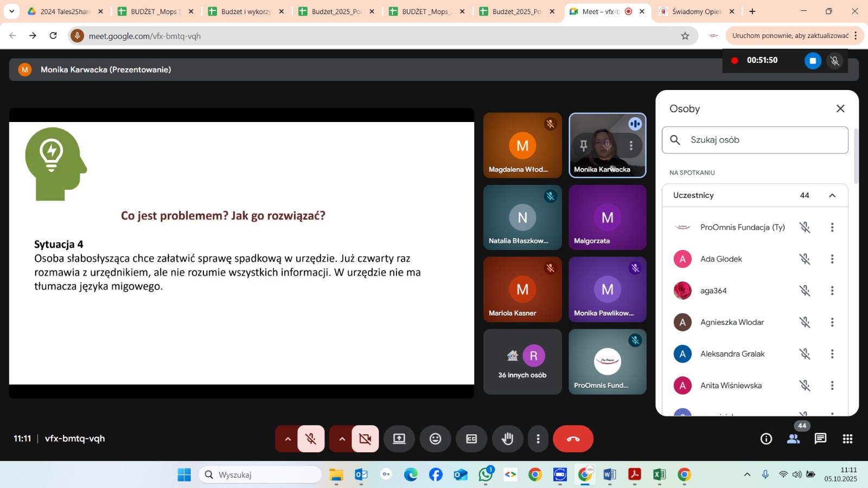This screenshot has height=488, width=868.
Task: Toggle the camera on or off
Action: pos(365,439)
